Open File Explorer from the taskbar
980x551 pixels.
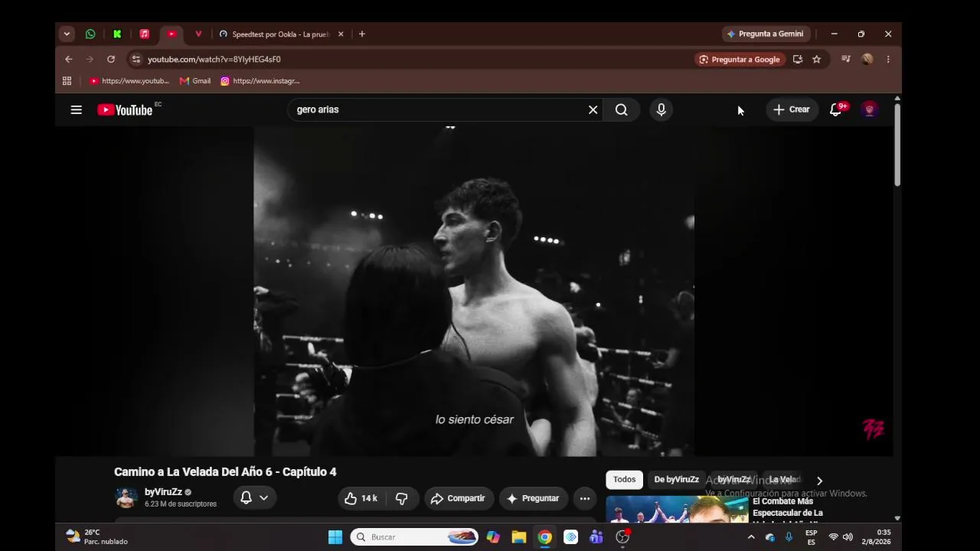(x=519, y=537)
